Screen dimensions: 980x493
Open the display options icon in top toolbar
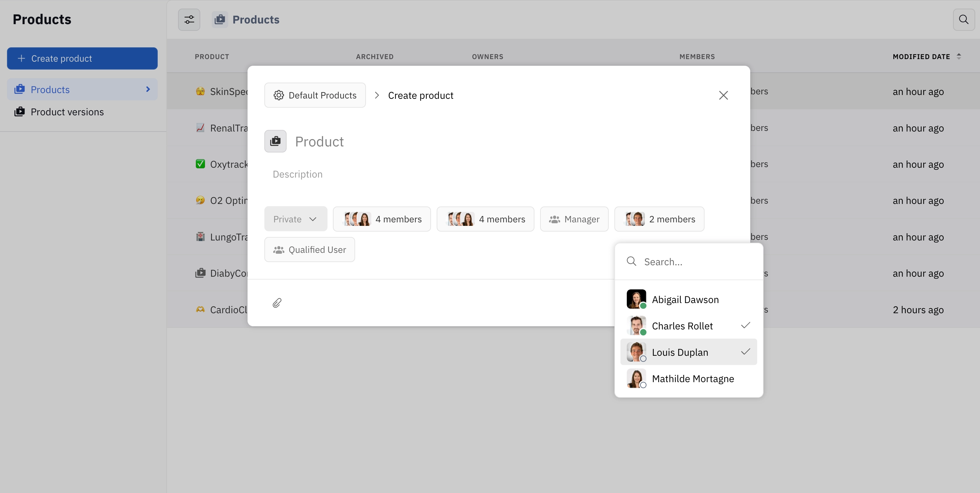[x=189, y=19]
